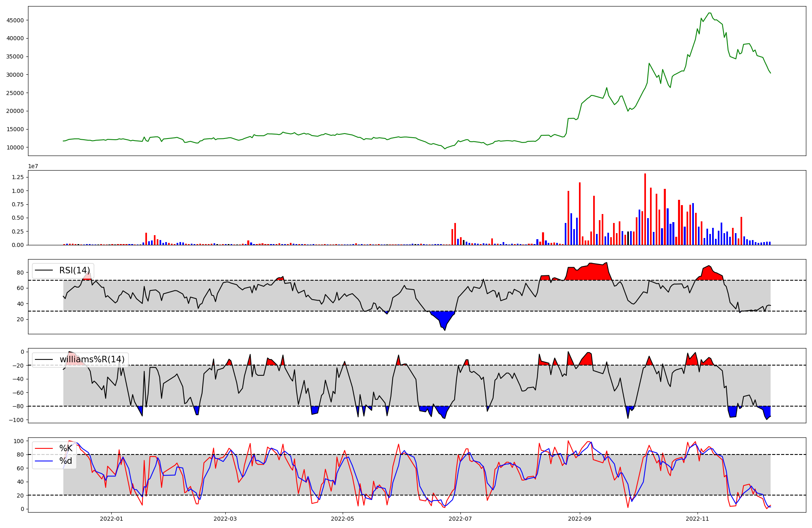Screen dimensions: 812x528
Task: Click the 2022-07 x-axis tick label
Action: pos(461,519)
